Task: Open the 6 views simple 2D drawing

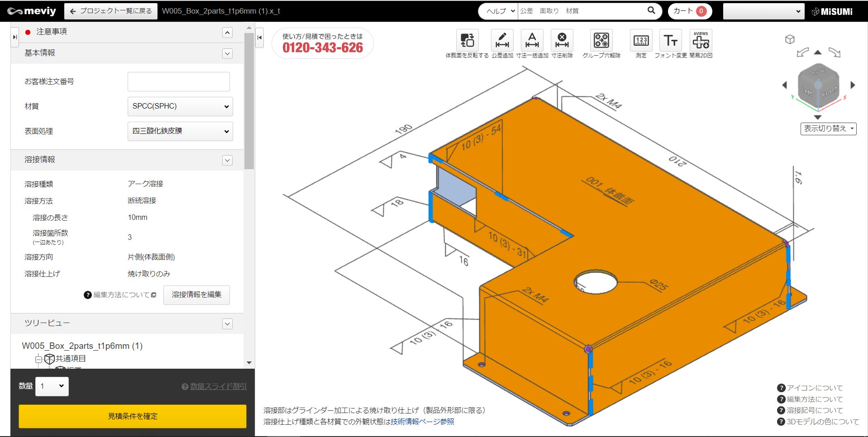Action: point(701,41)
